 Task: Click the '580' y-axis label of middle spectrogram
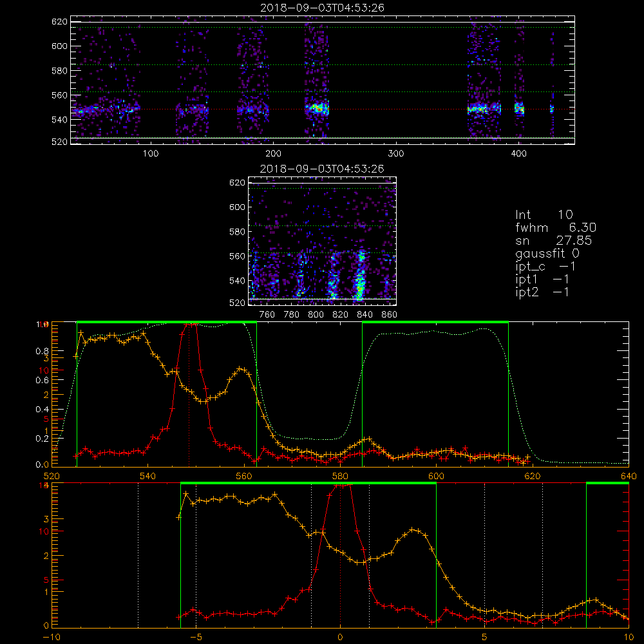click(x=237, y=232)
